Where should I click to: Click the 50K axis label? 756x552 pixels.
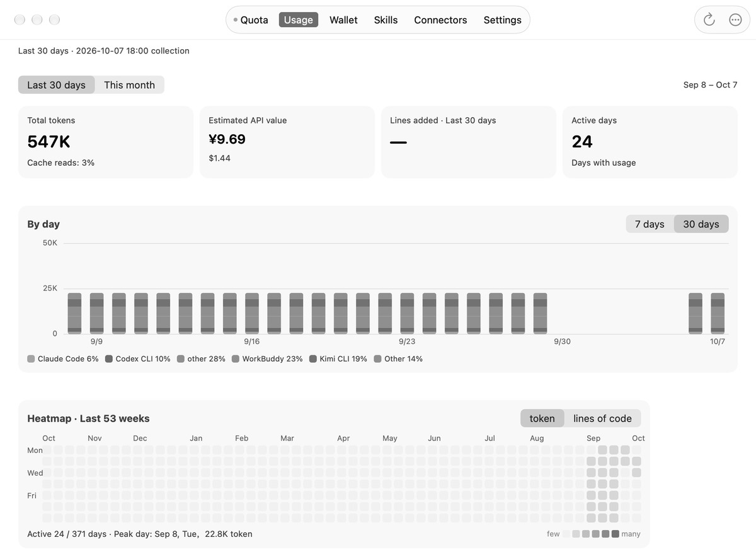point(50,243)
